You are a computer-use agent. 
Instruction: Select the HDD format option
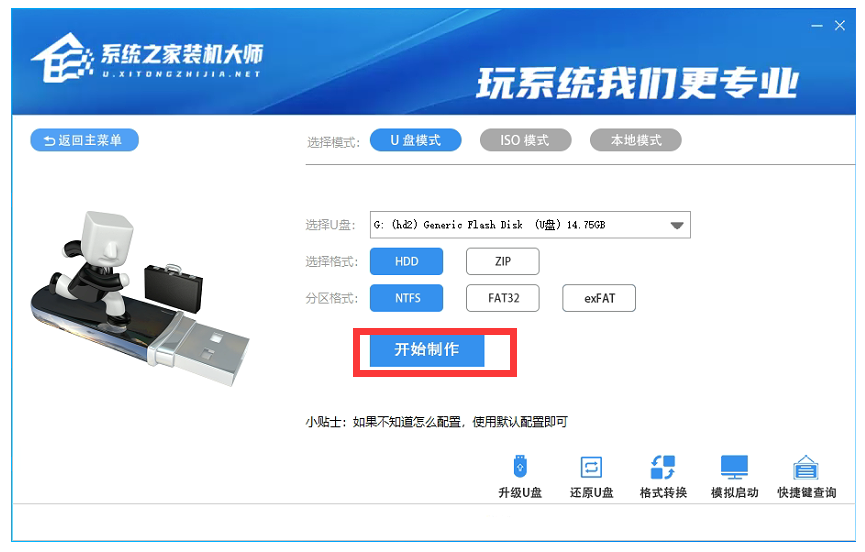pos(406,261)
